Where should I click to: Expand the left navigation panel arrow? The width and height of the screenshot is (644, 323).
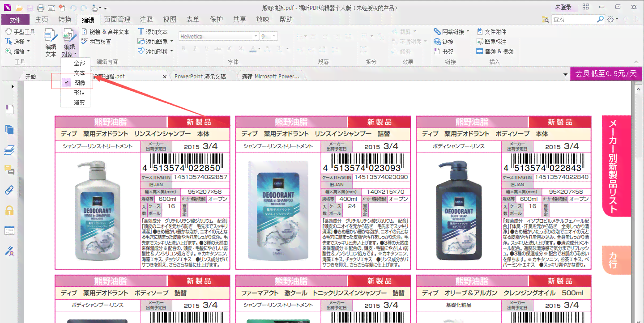click(x=13, y=86)
